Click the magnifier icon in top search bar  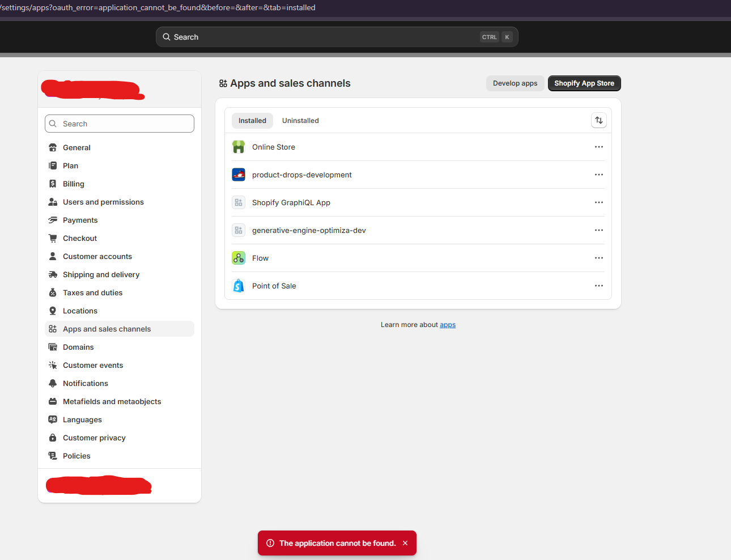pos(167,37)
